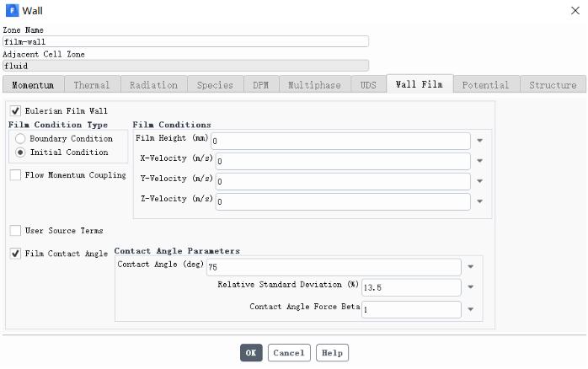The width and height of the screenshot is (588, 369).
Task: Expand the X-Velocity dropdown arrow
Action: [479, 161]
